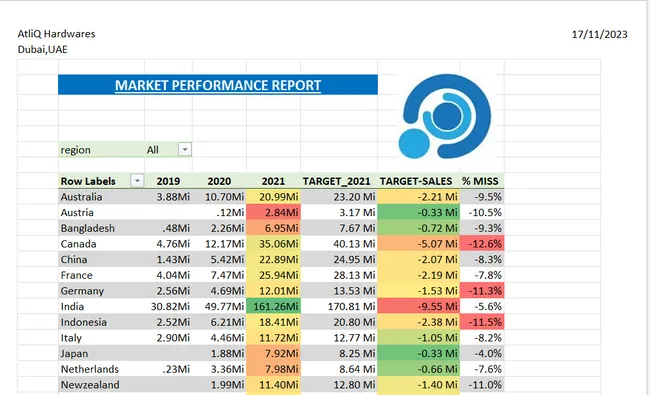Click India's red -9.55 Mi target-sales cell
The width and height of the screenshot is (650, 395).
click(x=419, y=306)
